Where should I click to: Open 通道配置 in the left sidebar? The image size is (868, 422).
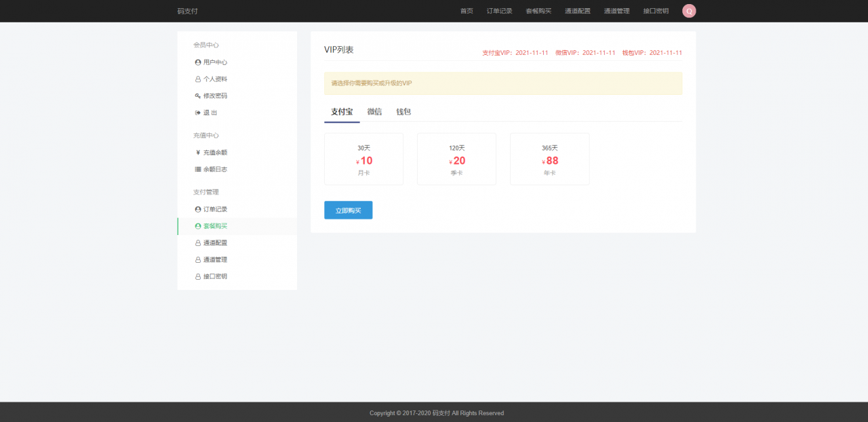[215, 242]
